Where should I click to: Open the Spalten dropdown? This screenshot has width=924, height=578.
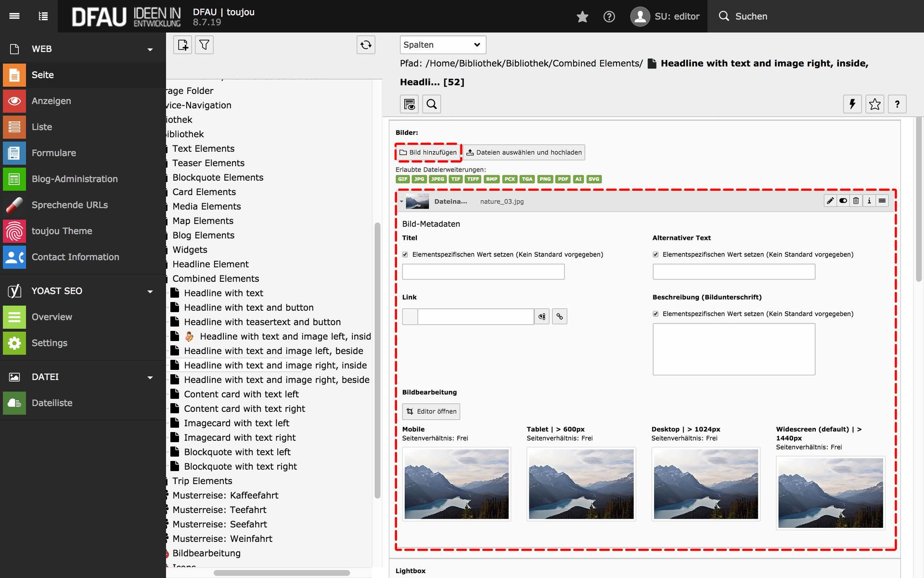pos(442,45)
